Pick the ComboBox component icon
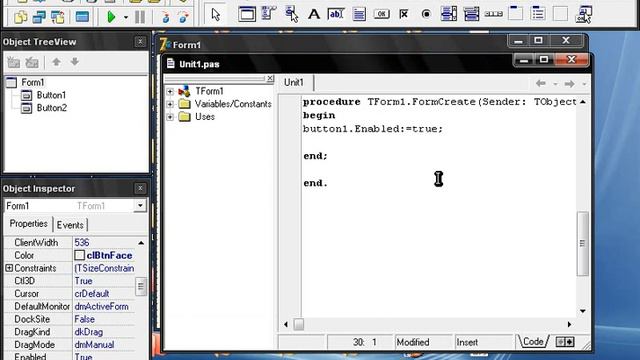This screenshot has height=360, width=640. tap(471, 14)
